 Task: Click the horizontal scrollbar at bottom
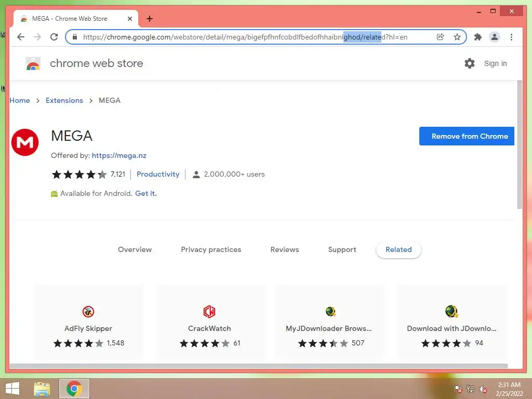(259, 366)
